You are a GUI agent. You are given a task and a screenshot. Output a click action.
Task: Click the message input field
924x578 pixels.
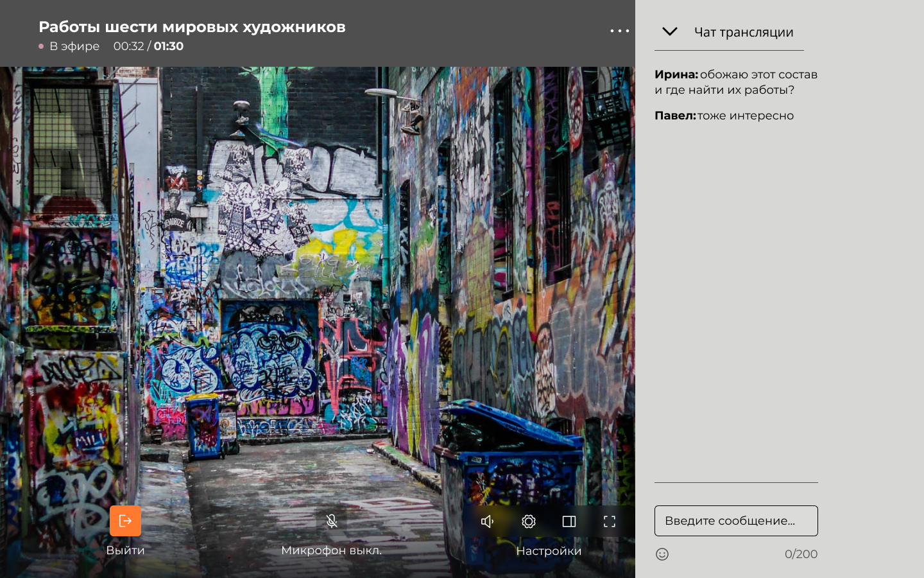point(736,521)
